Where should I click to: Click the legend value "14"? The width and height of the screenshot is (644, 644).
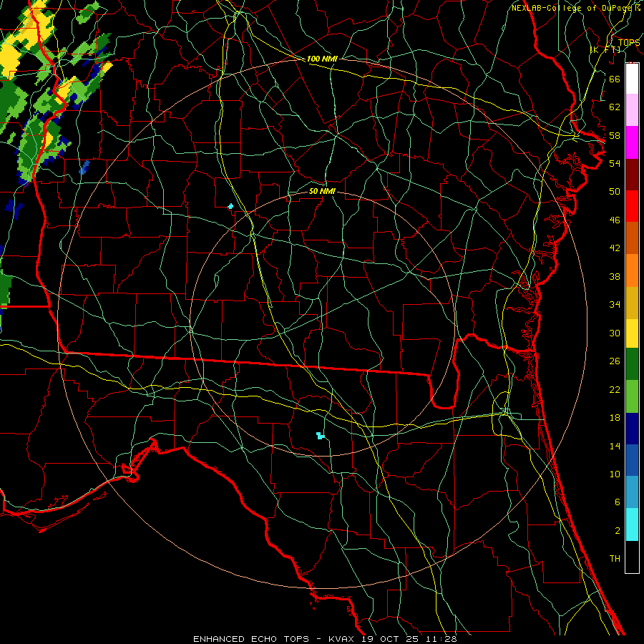[x=615, y=446]
